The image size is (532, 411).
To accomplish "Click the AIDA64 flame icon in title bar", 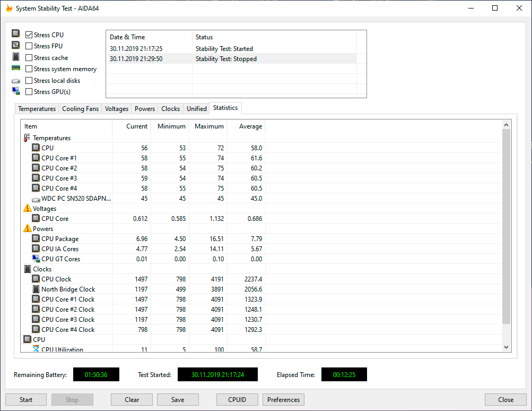I will click(x=9, y=8).
